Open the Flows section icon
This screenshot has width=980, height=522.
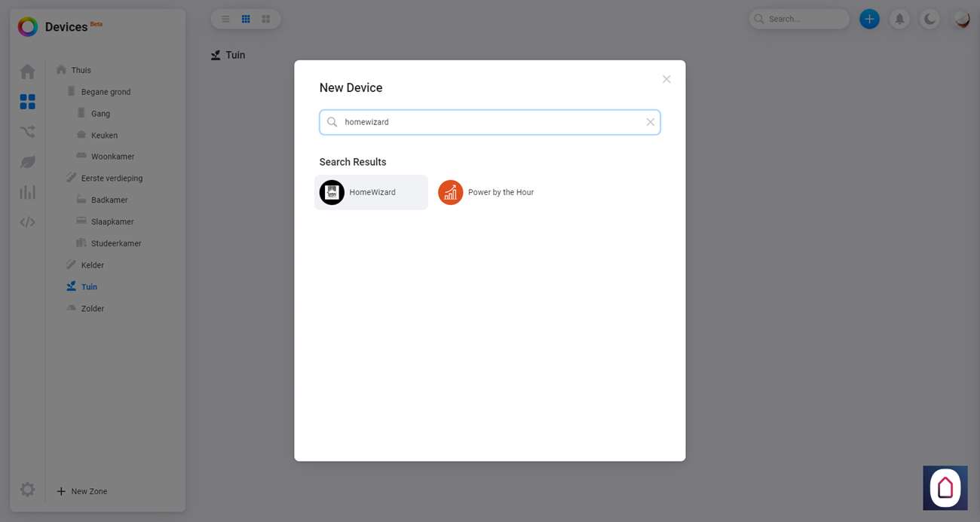click(x=28, y=132)
